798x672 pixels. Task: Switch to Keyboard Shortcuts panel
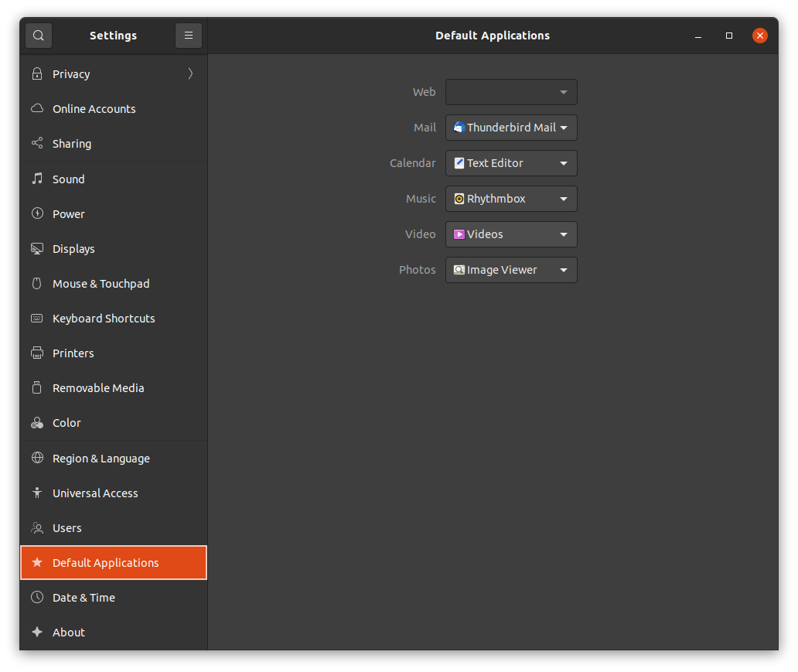point(114,319)
